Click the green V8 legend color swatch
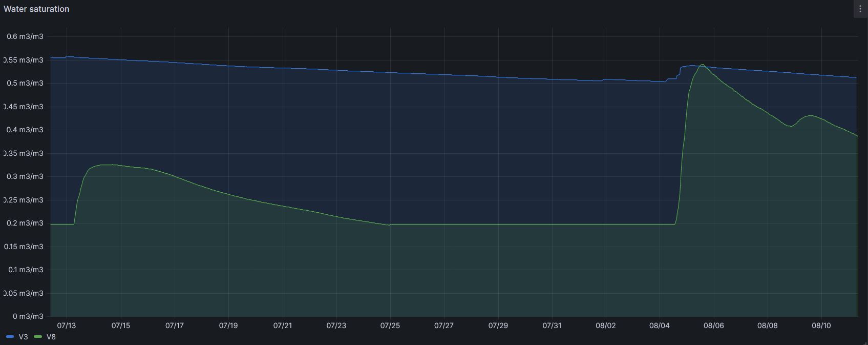 [x=38, y=337]
